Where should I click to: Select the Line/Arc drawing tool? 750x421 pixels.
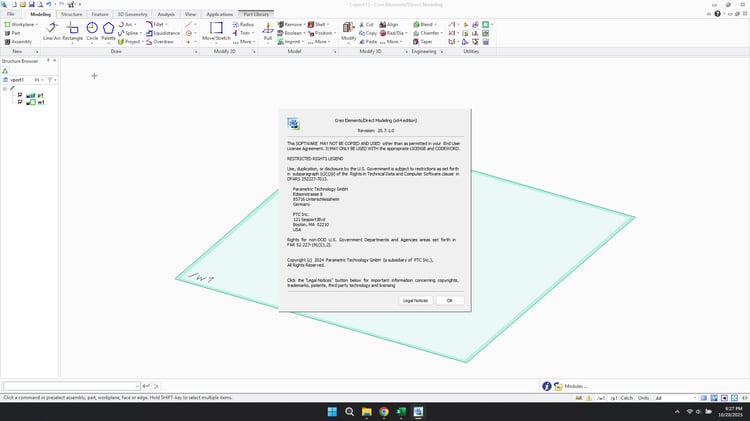point(52,31)
